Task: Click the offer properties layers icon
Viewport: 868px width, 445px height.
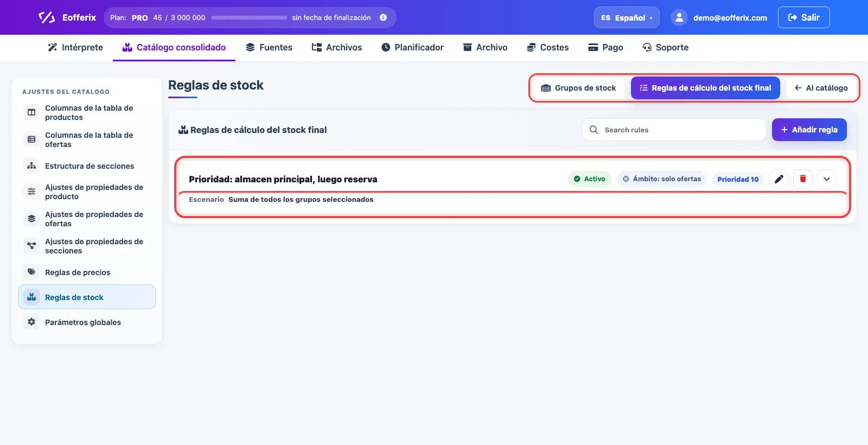Action: pos(31,219)
